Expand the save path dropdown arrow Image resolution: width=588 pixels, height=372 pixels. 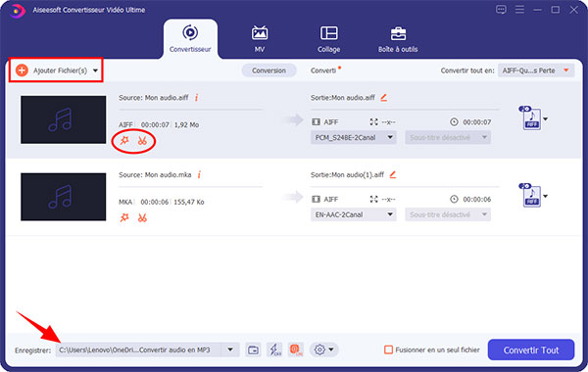point(230,349)
